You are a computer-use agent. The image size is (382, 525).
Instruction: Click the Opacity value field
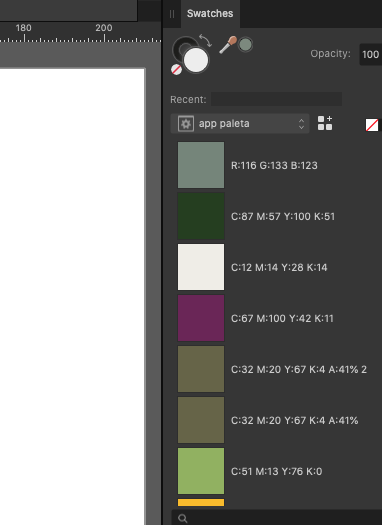click(370, 54)
